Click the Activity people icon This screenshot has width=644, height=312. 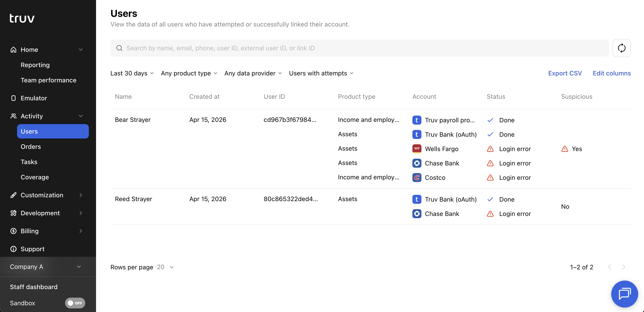pos(13,116)
